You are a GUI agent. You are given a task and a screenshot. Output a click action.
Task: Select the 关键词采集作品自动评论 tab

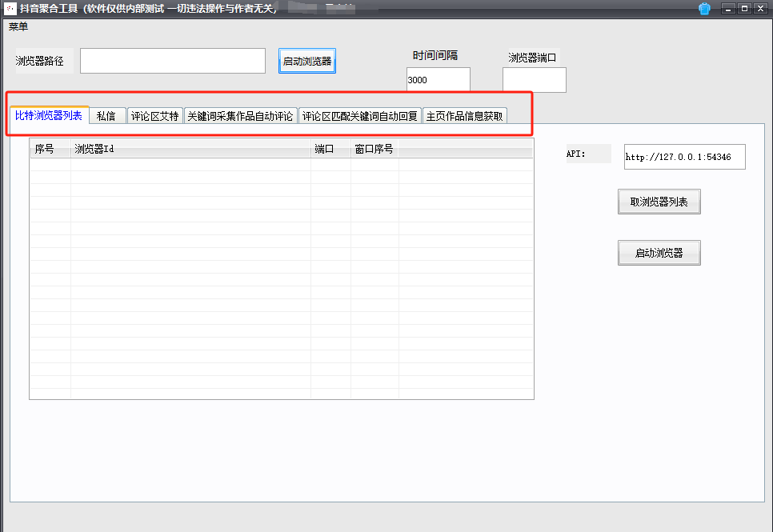click(x=241, y=116)
